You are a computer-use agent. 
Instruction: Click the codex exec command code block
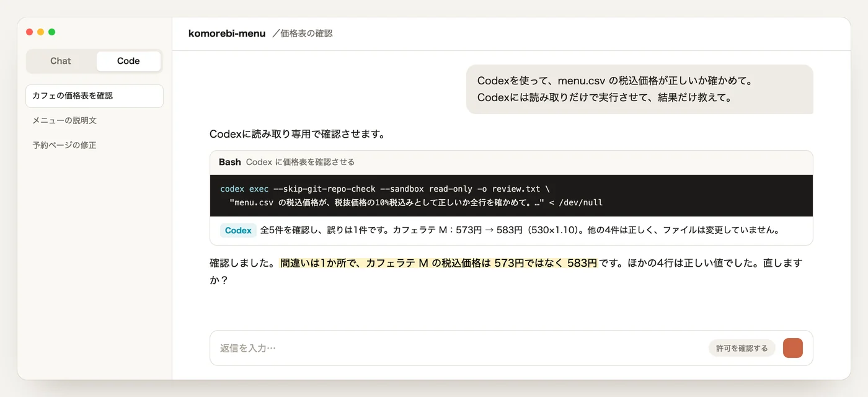coord(511,195)
